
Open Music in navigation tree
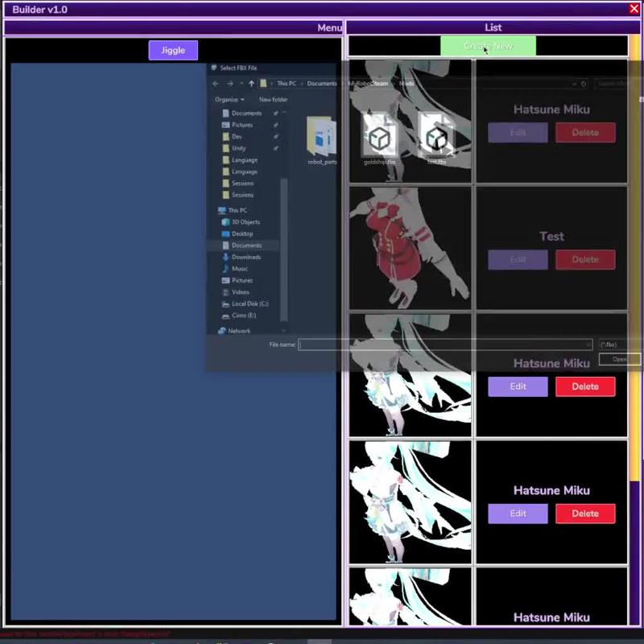coord(239,269)
